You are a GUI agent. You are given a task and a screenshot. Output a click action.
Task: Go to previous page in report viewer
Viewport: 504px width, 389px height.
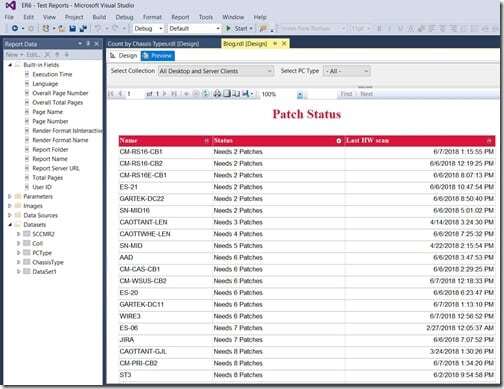[120, 94]
